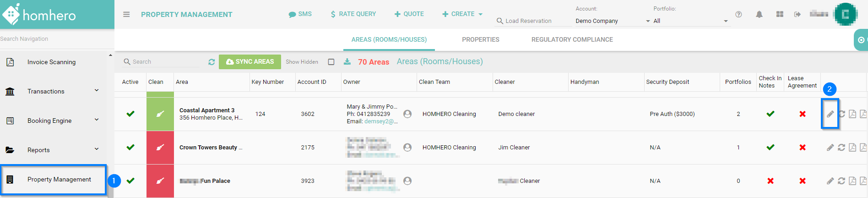Enable the Show Hidden checkbox
The width and height of the screenshot is (868, 198).
coord(331,62)
